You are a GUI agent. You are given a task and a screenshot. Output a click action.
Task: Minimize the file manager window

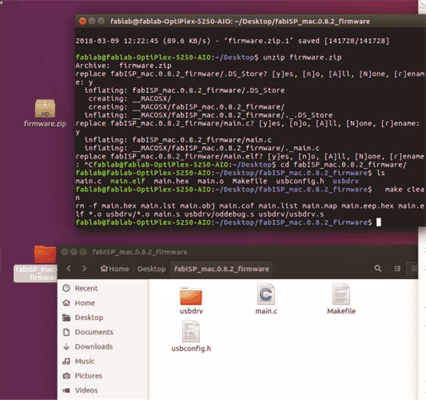[74, 252]
